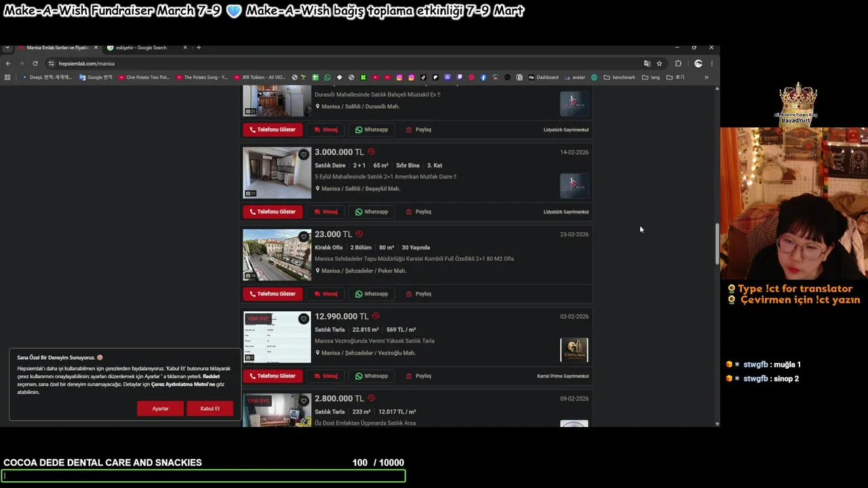The image size is (868, 488).
Task: Click the donation goal progress bar
Action: [204, 476]
